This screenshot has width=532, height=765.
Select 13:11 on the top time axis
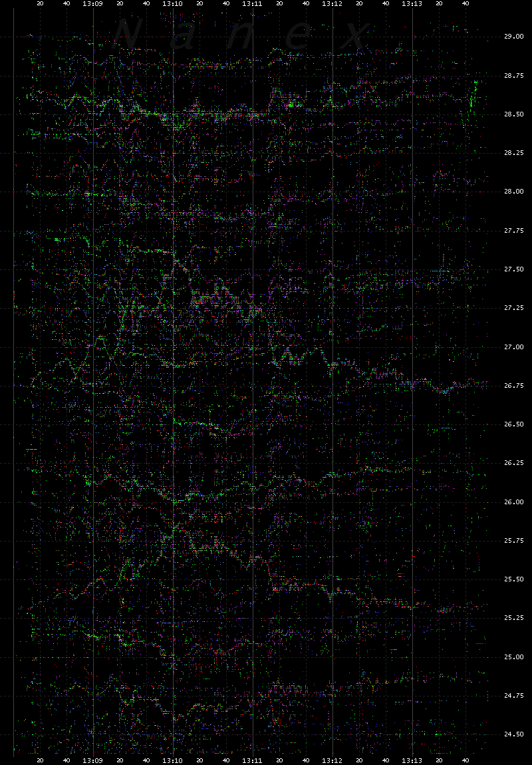coord(253,3)
